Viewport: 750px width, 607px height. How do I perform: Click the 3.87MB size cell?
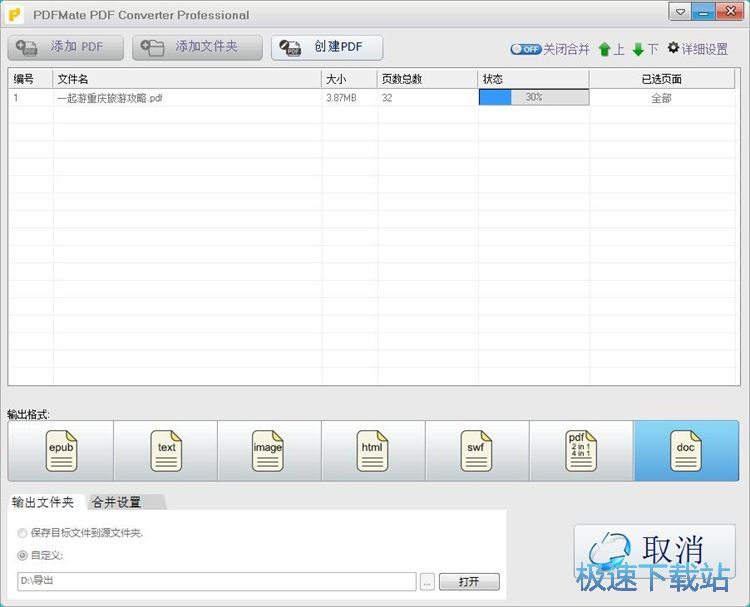341,98
